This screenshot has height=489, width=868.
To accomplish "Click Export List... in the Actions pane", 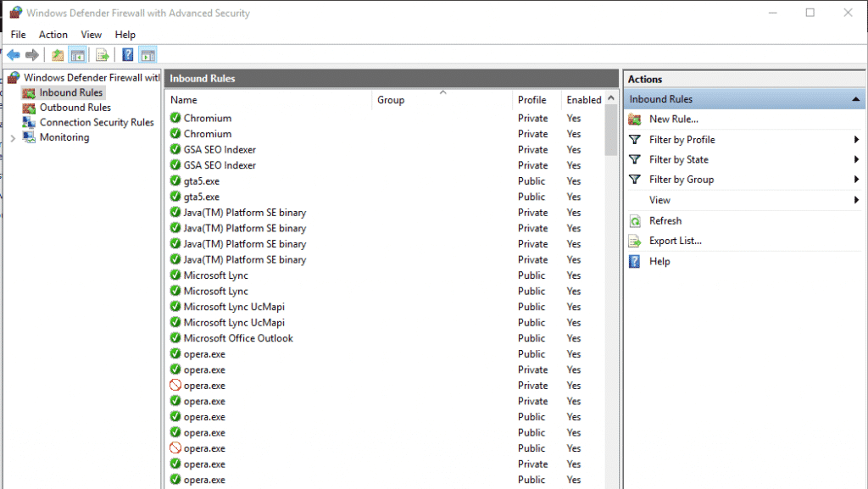I will [x=675, y=241].
